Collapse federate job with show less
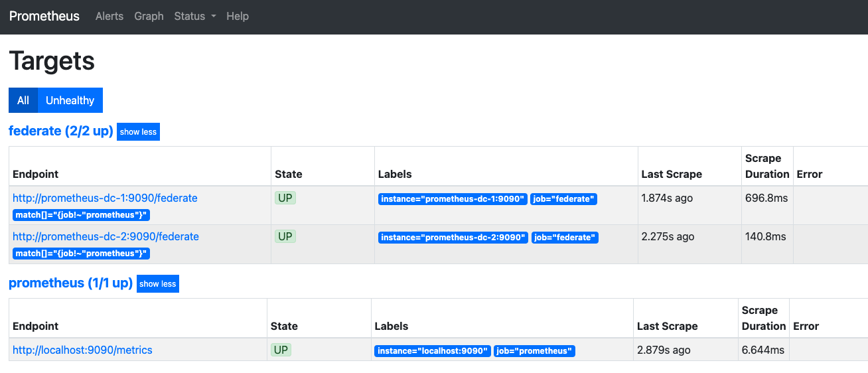 [x=138, y=131]
